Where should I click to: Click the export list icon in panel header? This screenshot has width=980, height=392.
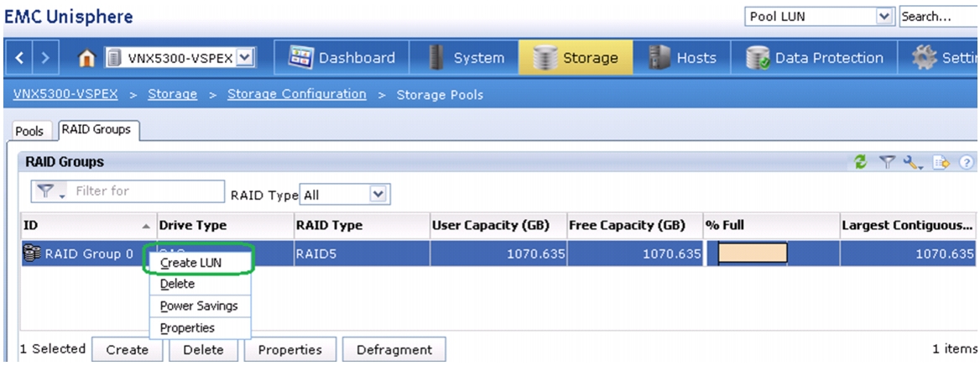(x=941, y=163)
